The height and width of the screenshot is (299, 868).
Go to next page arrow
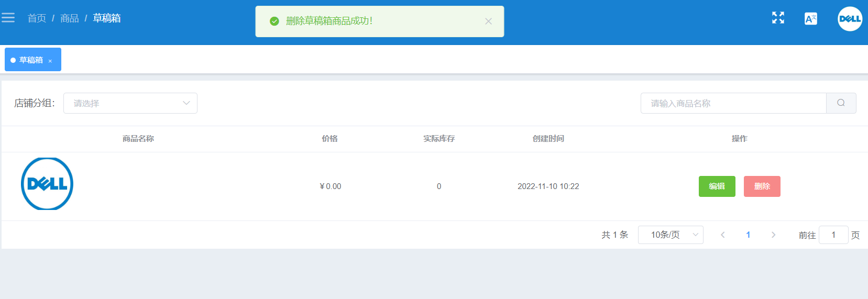coord(773,235)
